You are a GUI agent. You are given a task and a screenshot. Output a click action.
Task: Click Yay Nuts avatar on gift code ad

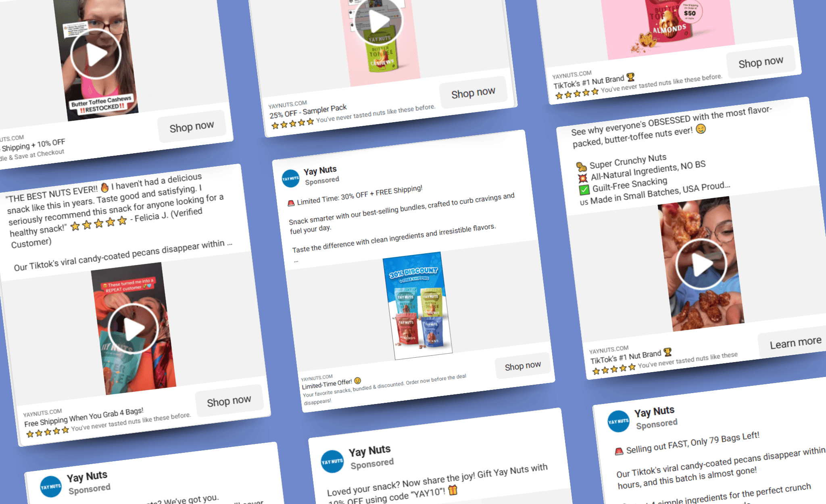(332, 461)
